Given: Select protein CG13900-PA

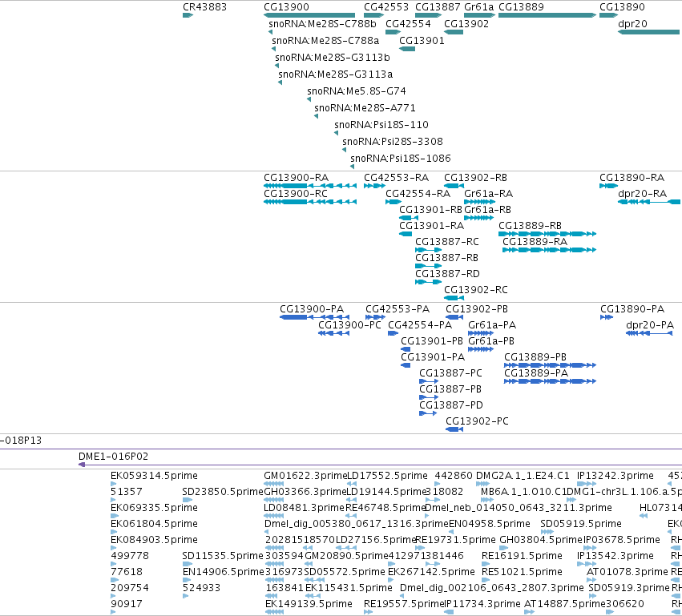Looking at the screenshot, I should [314, 317].
